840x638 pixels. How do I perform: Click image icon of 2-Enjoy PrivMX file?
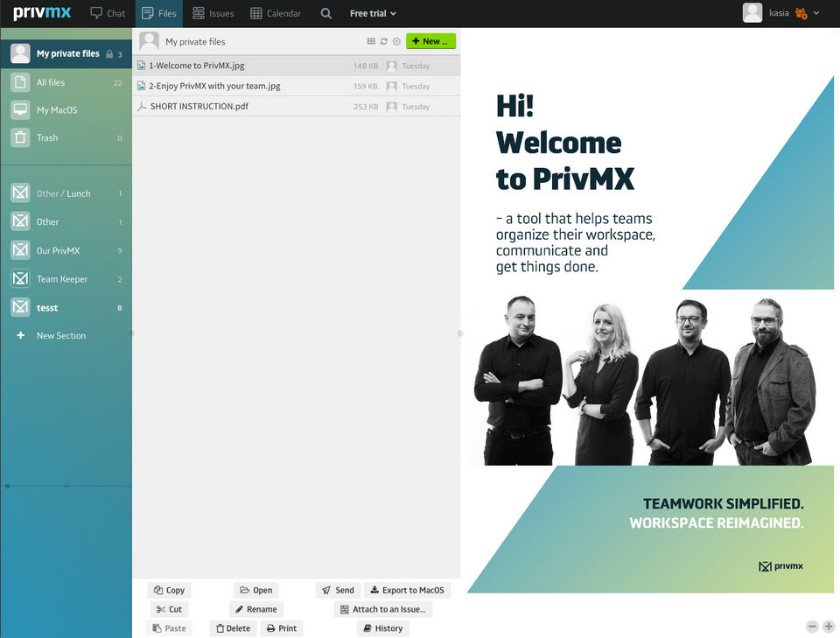point(141,86)
